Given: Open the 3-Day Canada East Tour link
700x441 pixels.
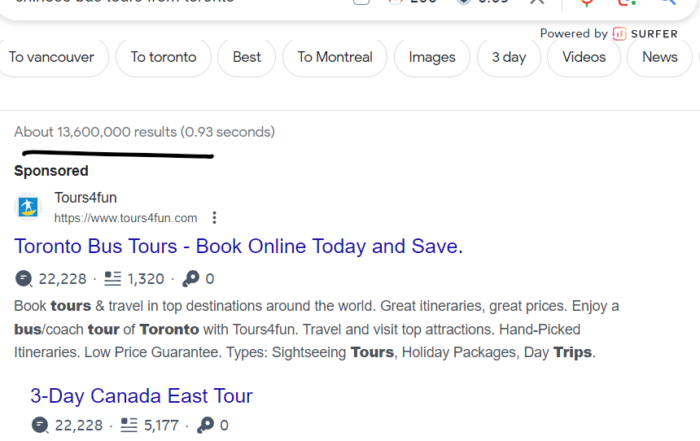Looking at the screenshot, I should tap(142, 396).
